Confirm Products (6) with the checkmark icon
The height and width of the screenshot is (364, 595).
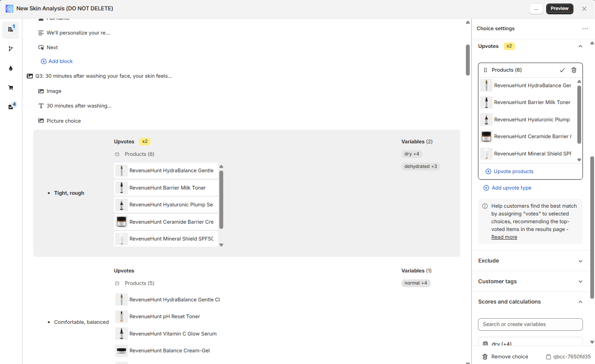(x=562, y=70)
